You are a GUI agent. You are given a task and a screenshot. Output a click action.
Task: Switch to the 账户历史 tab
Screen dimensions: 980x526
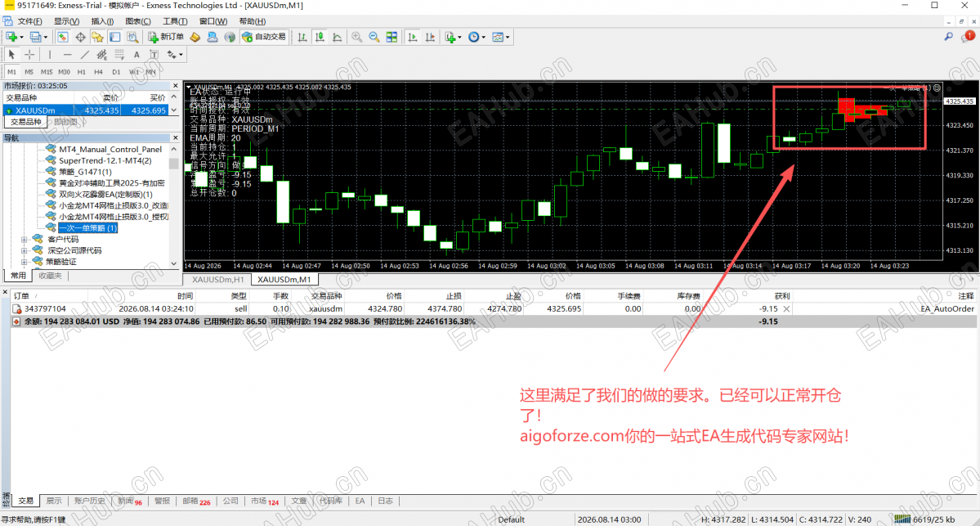click(89, 501)
